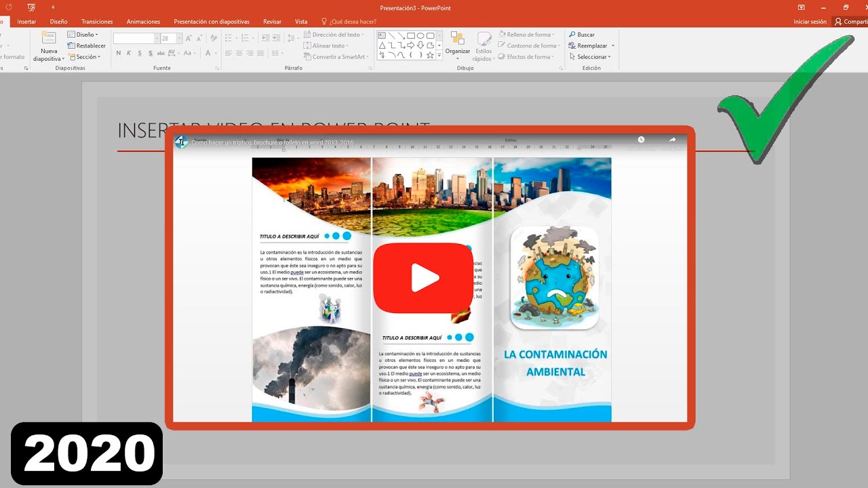868x488 pixels.
Task: Select the Text Box shape in gallery
Action: coord(382,35)
